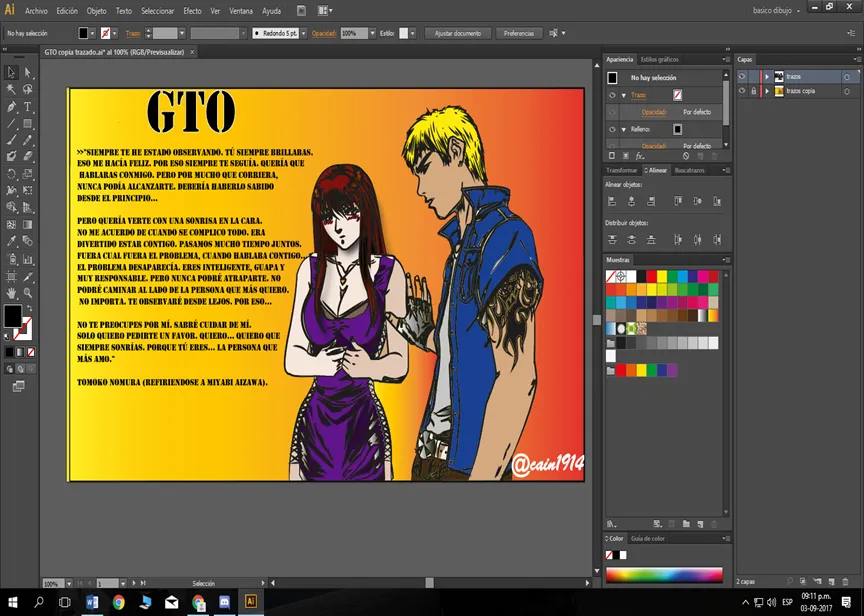Select the Eyedropper tool

tap(11, 241)
